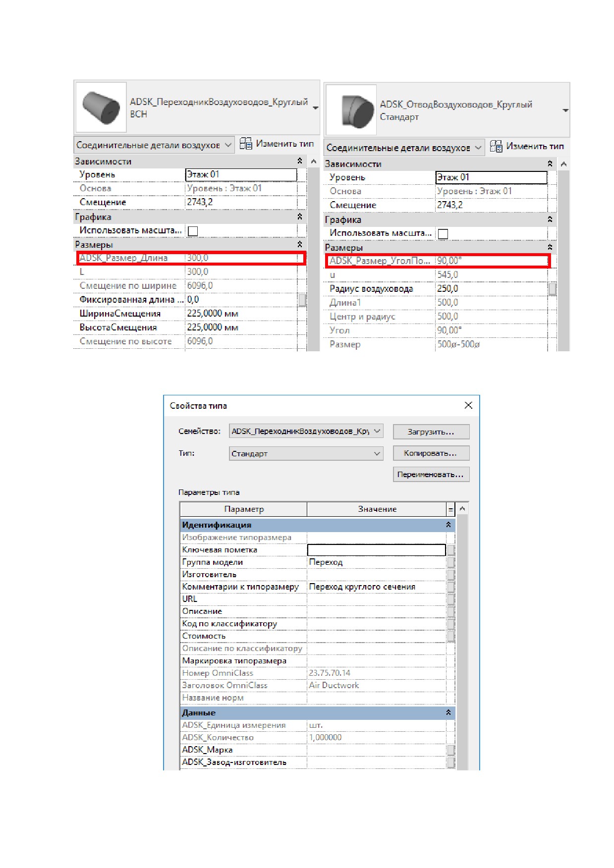Click 'Радиус воздуховода' value 250,0
Viewport: 614px width, 868px height.
[492, 289]
